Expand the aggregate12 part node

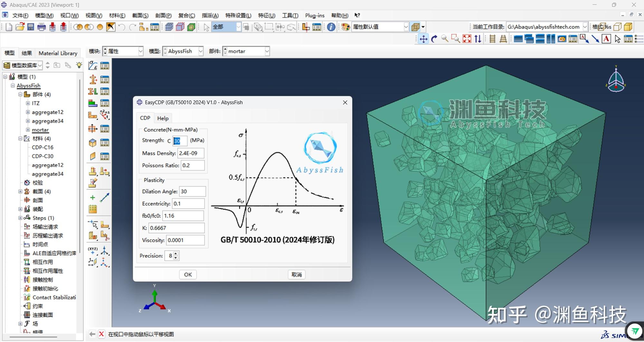tap(28, 112)
